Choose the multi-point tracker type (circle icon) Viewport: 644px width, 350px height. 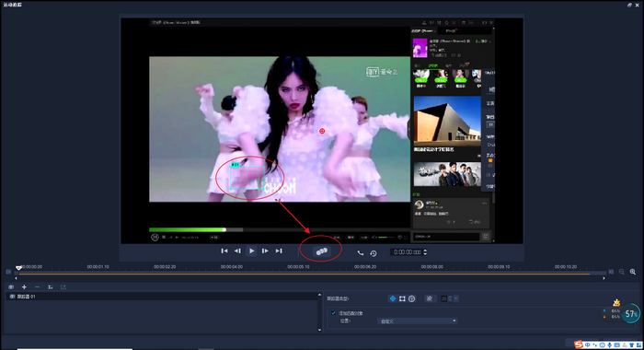click(x=412, y=298)
